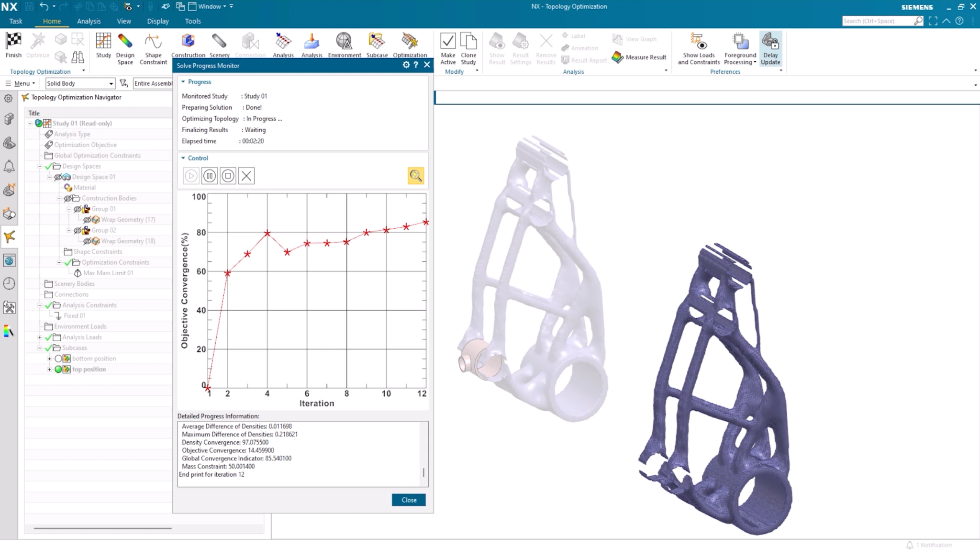Open the Solid Body filter dropdown
Screen dimensions: 980x550
click(x=111, y=83)
